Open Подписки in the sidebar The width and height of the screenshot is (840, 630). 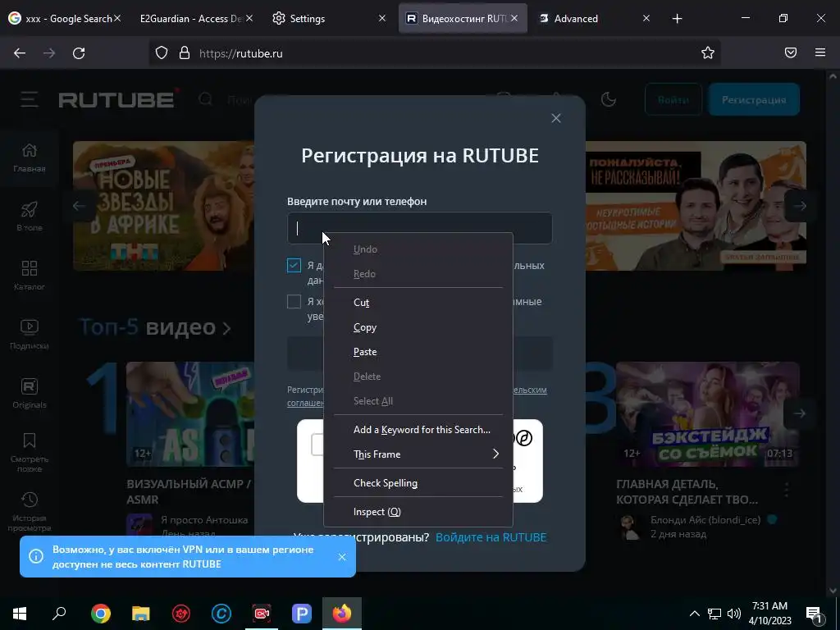[x=30, y=335]
